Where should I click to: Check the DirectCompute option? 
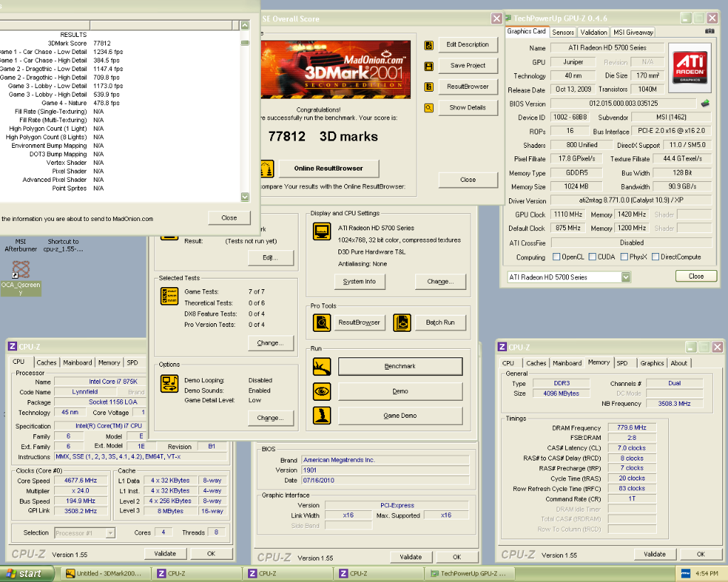point(655,257)
